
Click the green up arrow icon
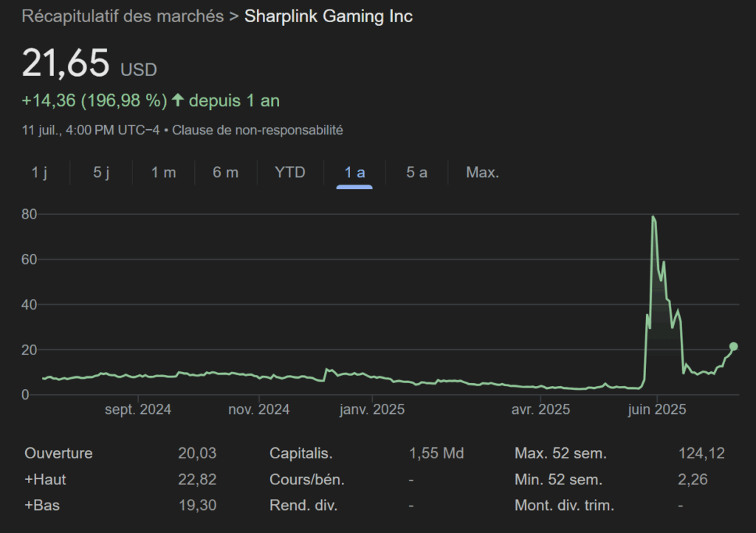point(178,100)
